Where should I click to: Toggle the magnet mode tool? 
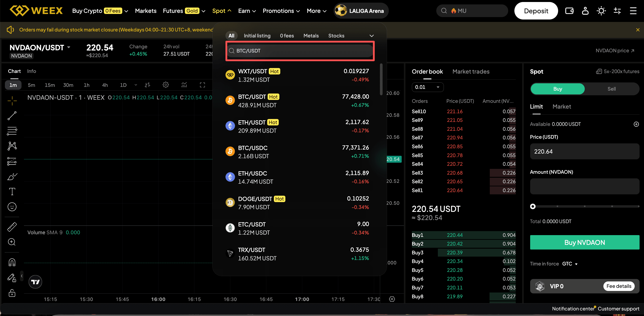[x=12, y=262]
